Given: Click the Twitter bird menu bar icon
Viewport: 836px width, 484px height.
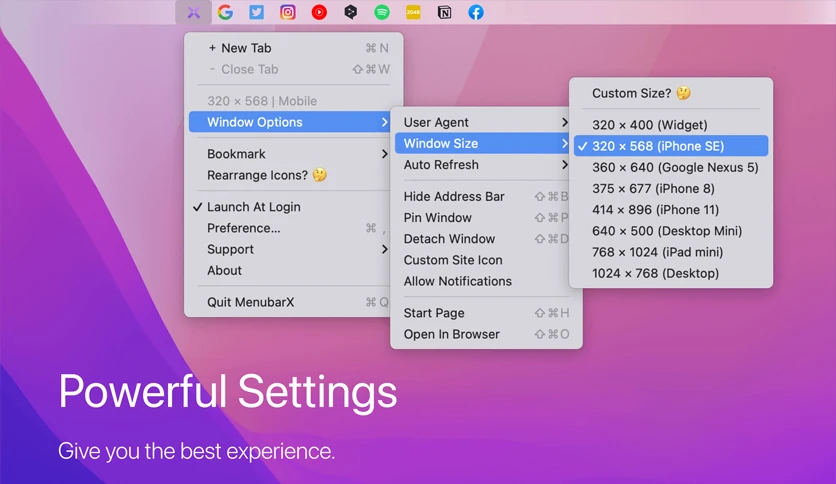Looking at the screenshot, I should [256, 12].
